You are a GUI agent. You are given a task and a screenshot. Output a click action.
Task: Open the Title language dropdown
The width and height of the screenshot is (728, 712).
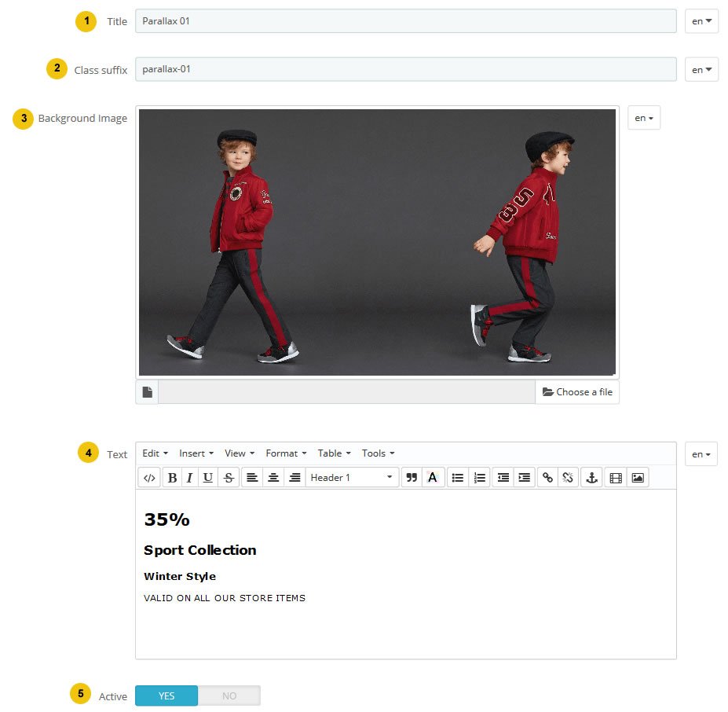click(x=701, y=21)
